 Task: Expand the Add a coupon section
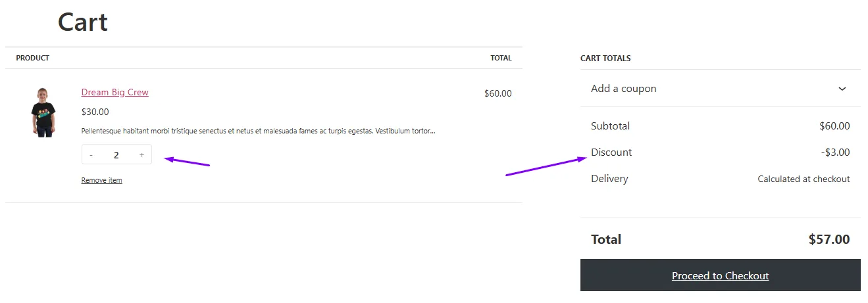tap(624, 89)
